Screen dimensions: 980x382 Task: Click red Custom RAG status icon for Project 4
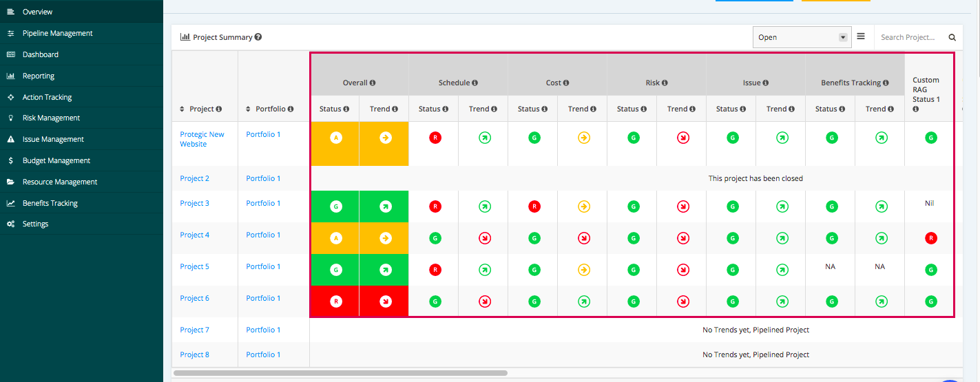tap(930, 238)
